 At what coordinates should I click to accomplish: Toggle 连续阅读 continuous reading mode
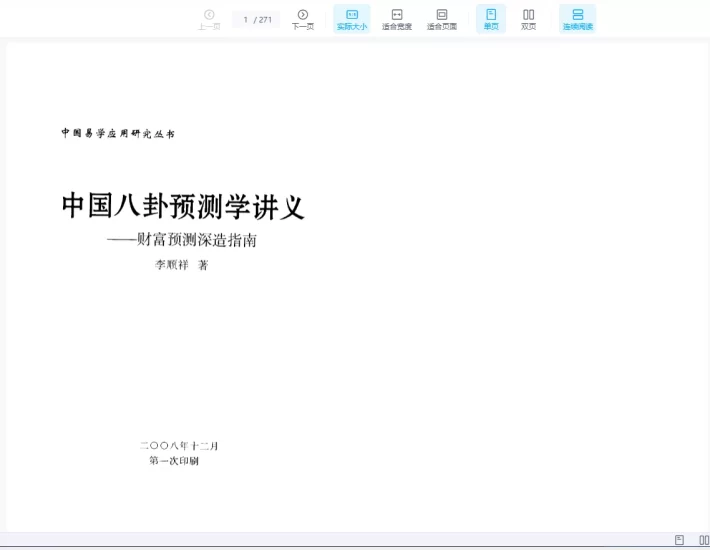click(x=577, y=18)
